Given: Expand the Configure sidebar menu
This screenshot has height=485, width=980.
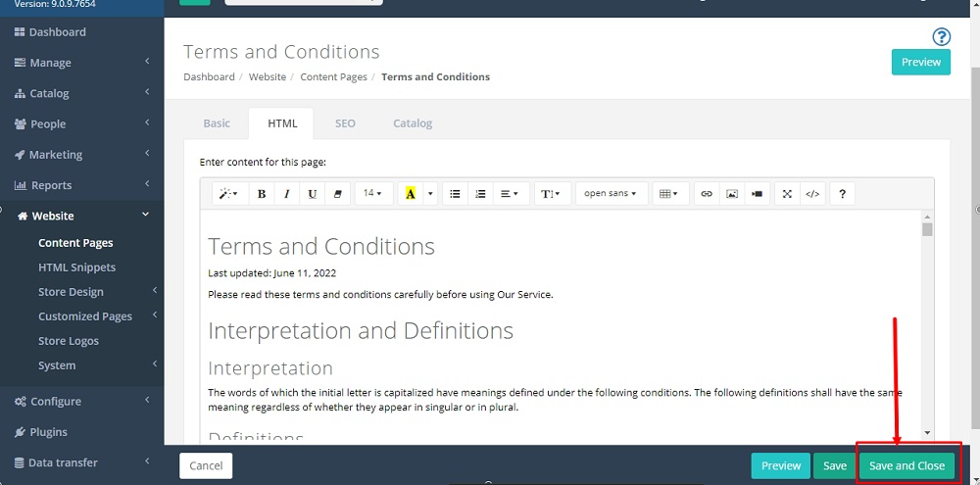Looking at the screenshot, I should coord(82,402).
